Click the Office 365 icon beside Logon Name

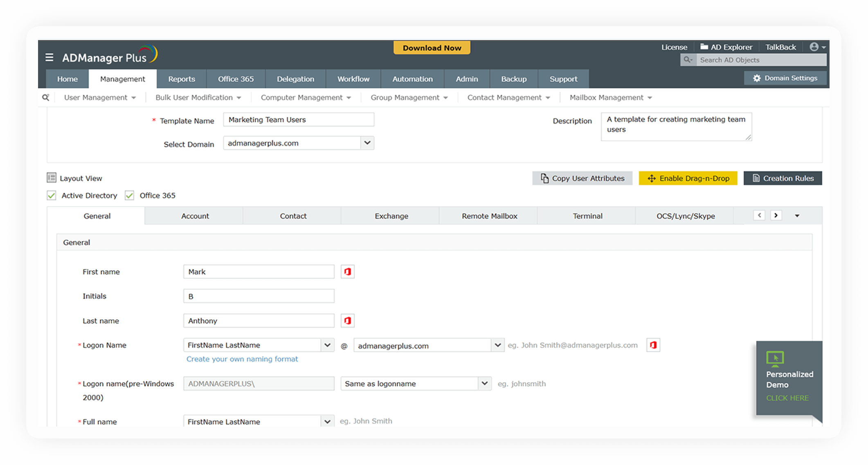(x=653, y=345)
